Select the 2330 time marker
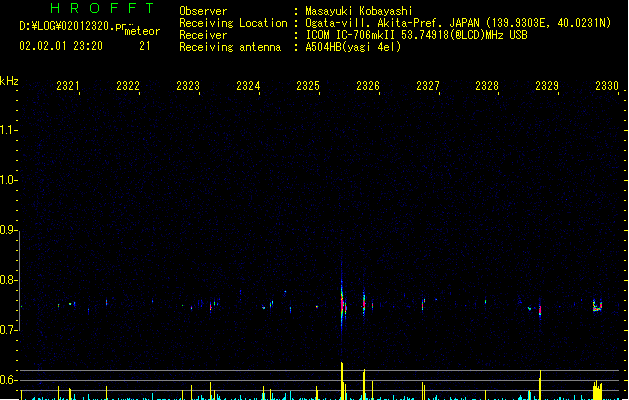 point(607,86)
